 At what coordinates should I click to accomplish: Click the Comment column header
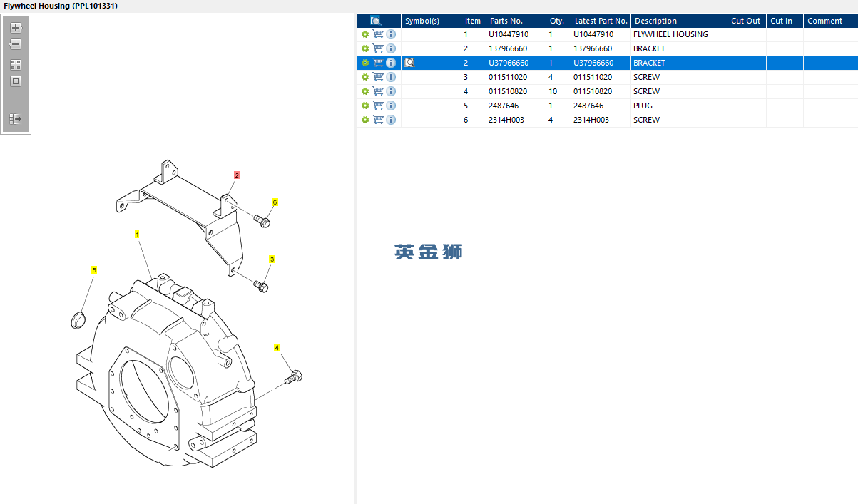(830, 21)
